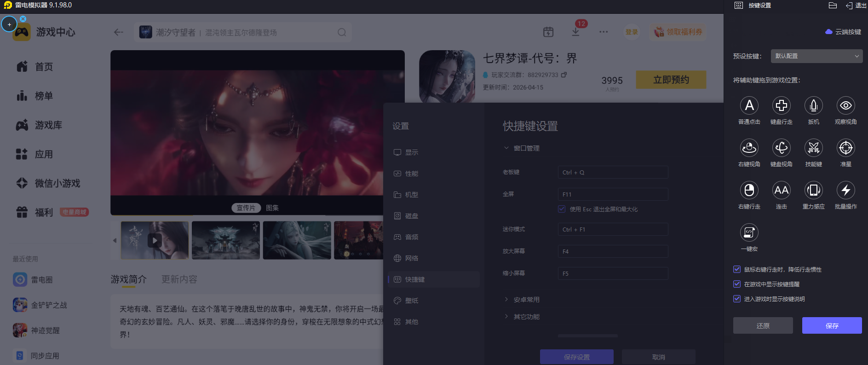Expand the 其它功能 section
The image size is (868, 365).
522,317
